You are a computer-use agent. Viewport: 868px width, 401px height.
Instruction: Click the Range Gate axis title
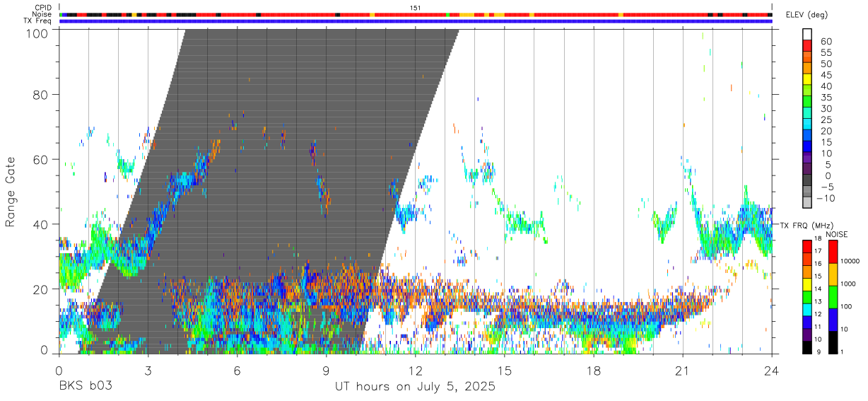(x=11, y=192)
